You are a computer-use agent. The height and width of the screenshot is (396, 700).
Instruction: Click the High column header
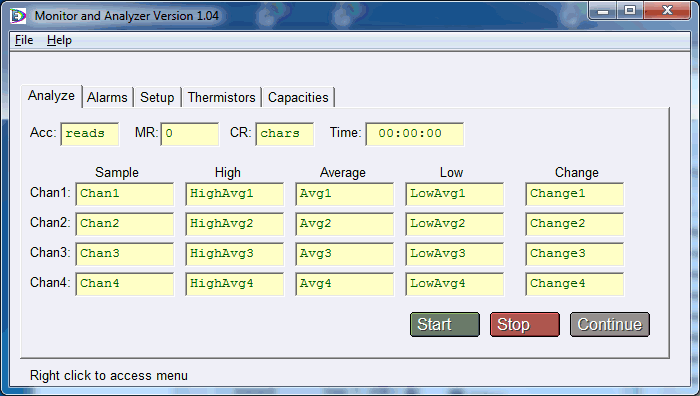point(228,173)
